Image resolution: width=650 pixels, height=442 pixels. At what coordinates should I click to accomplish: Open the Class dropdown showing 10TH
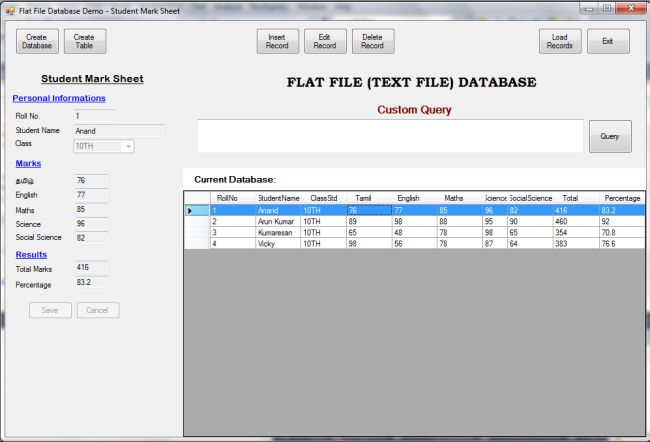click(x=104, y=146)
